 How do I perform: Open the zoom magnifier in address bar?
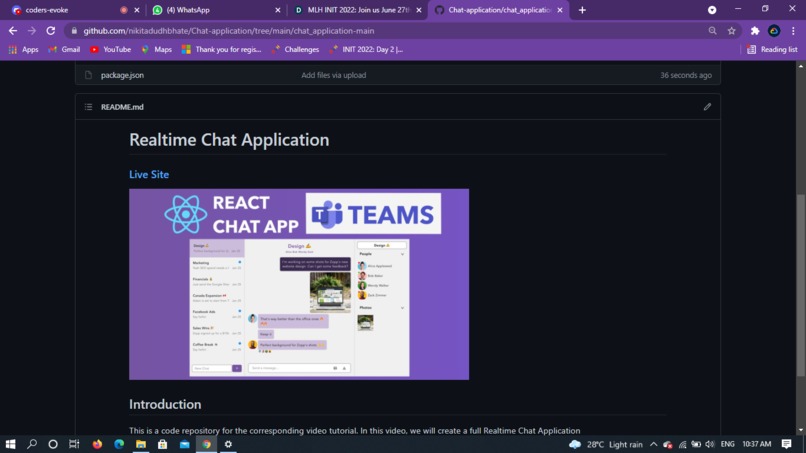[712, 31]
